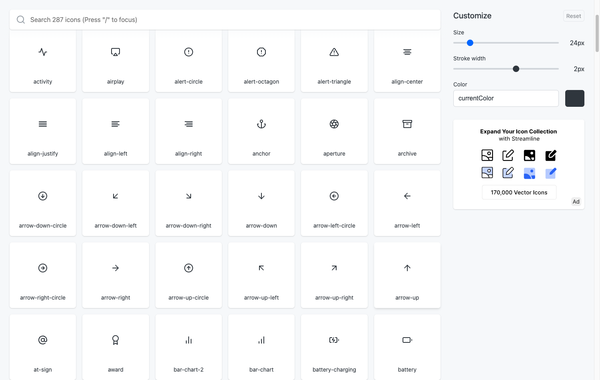Open Expand Your Icon Collection ad heading

coord(518,131)
